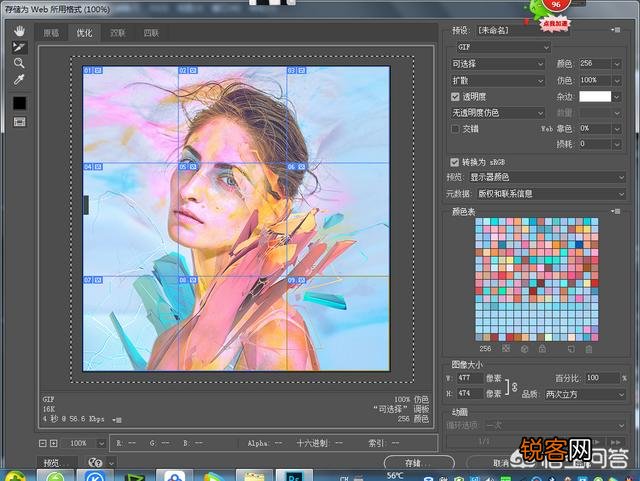Click the browser preview globe icon
Image resolution: width=640 pixels, height=481 pixels.
pyautogui.click(x=95, y=463)
